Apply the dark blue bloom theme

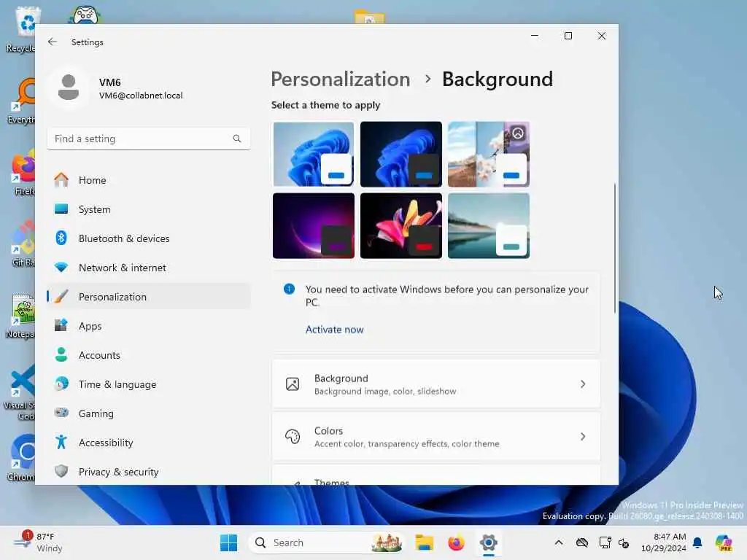401,155
